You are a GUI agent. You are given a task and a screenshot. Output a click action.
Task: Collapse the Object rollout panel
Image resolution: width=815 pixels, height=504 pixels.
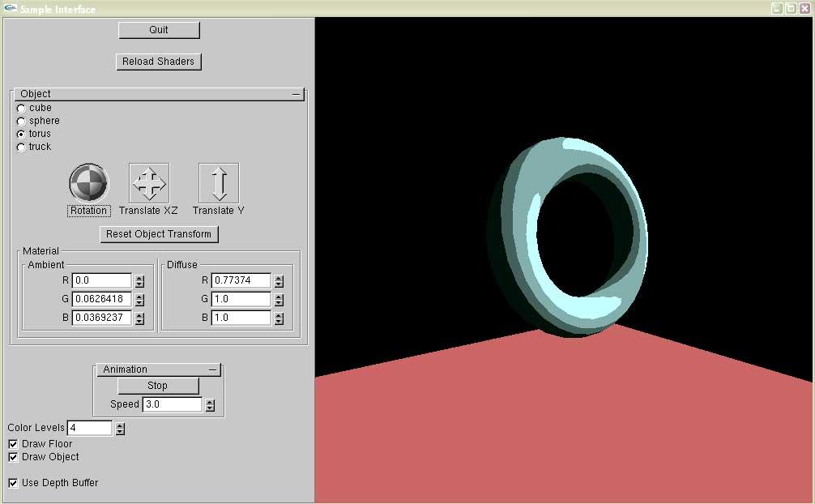297,94
